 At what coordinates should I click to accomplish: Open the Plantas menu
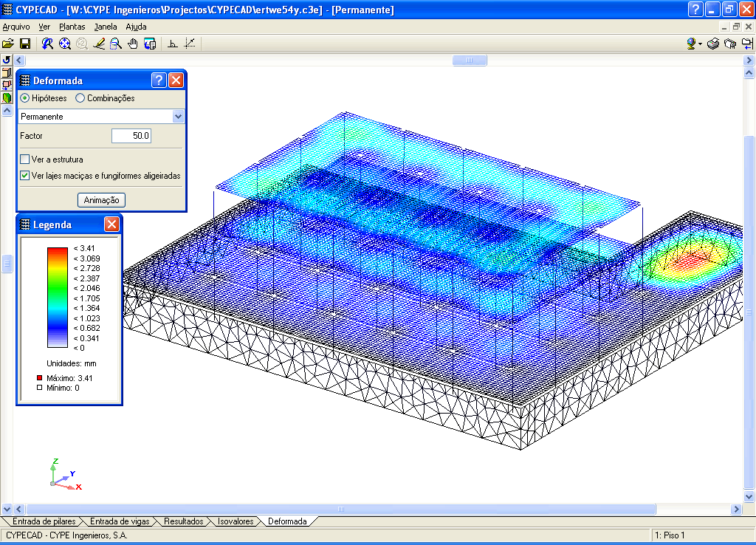click(x=72, y=27)
